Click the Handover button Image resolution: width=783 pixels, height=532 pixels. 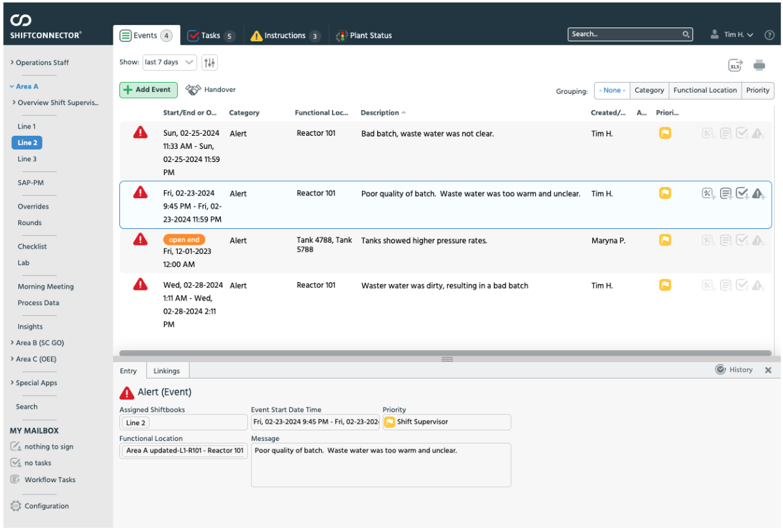211,90
